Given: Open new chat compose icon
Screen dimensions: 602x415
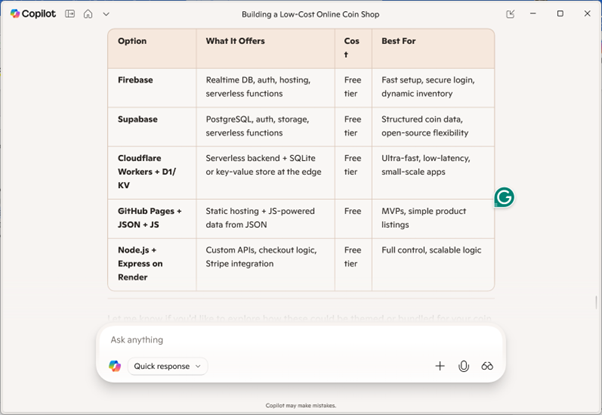Looking at the screenshot, I should tap(511, 14).
